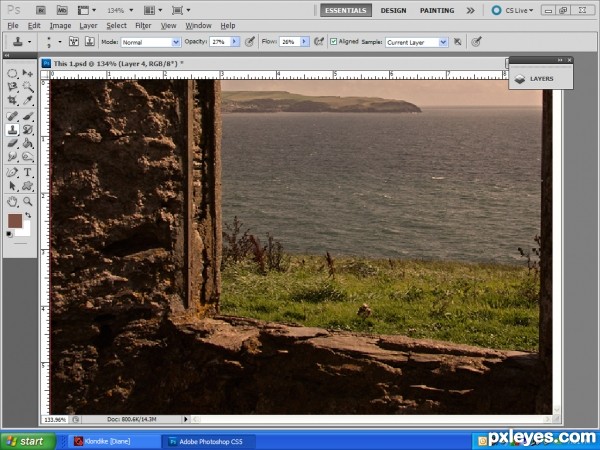
Task: Select the Paint Bucket tool
Action: pos(27,143)
